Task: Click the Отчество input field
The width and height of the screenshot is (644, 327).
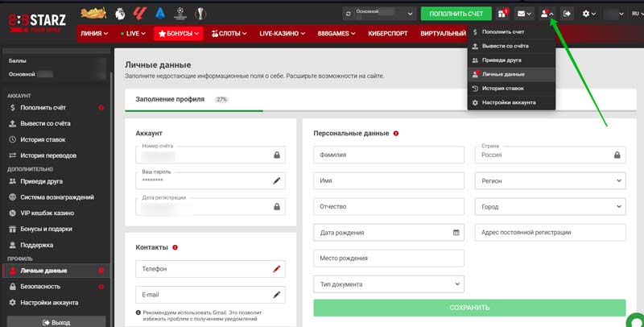Action: [389, 207]
